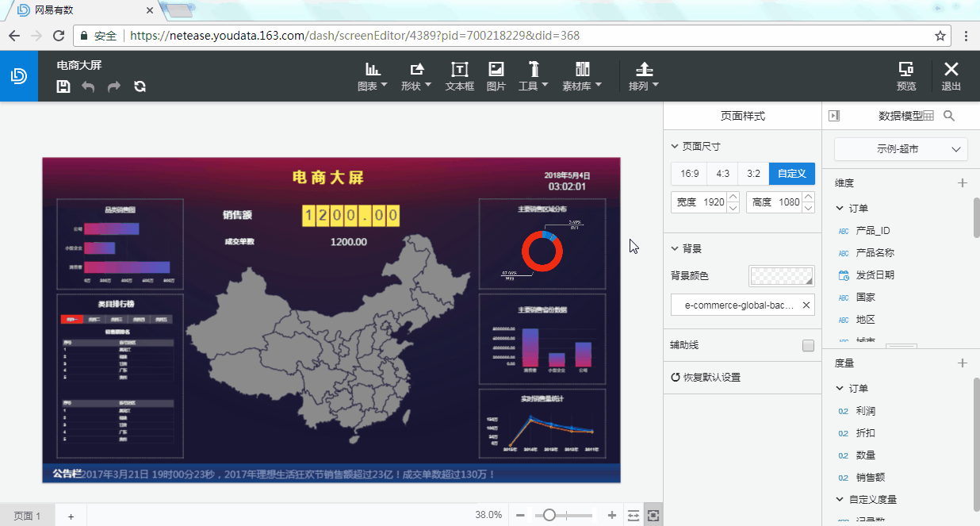The image size is (980, 526).
Task: Select the 发货日期 dimension field
Action: [x=875, y=275]
